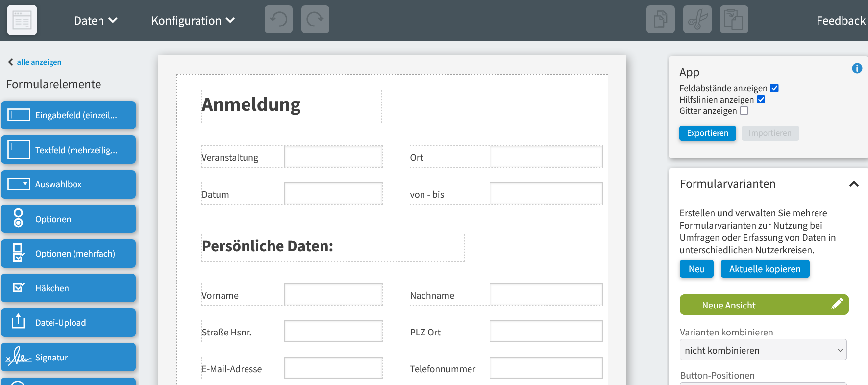Select the Datei-Upload element
This screenshot has width=868, height=385.
(69, 323)
